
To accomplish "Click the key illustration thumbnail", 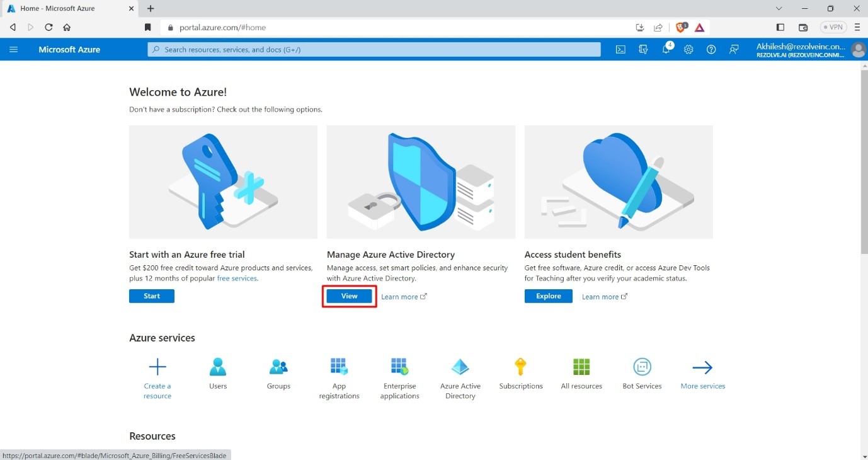I will 223,181.
